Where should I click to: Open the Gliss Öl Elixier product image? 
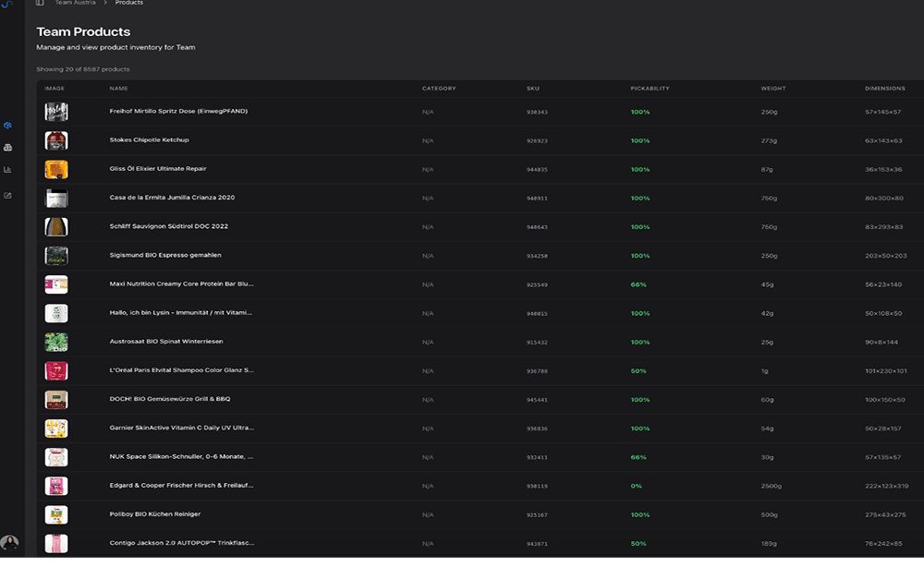pyautogui.click(x=56, y=169)
